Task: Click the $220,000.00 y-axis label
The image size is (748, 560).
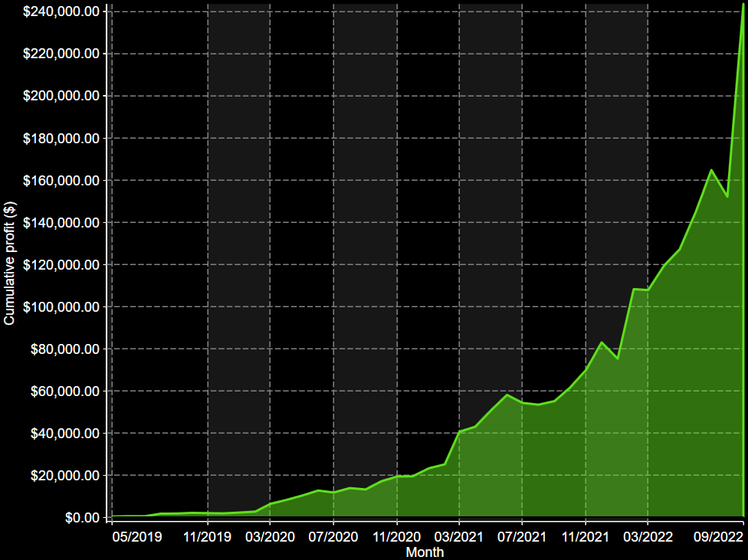Action: [x=61, y=54]
